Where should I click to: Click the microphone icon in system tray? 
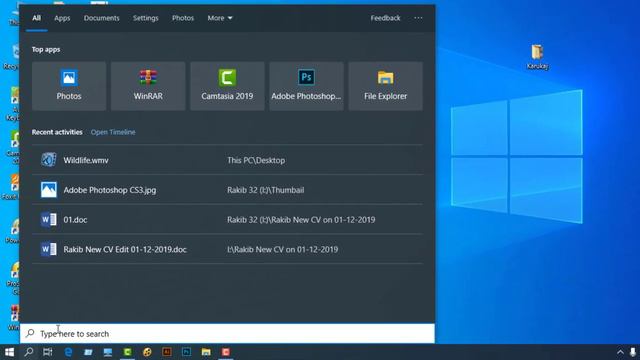(633, 352)
